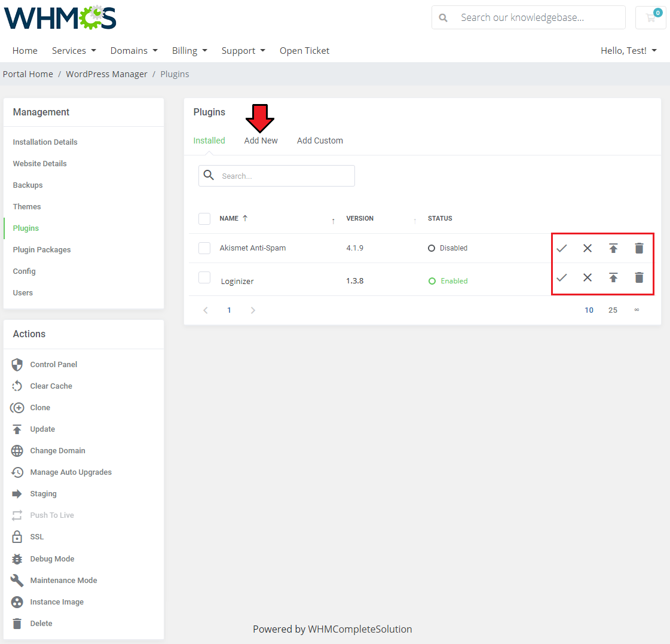Open the Hello, Test! account dropdown
The height and width of the screenshot is (644, 670).
tap(629, 50)
